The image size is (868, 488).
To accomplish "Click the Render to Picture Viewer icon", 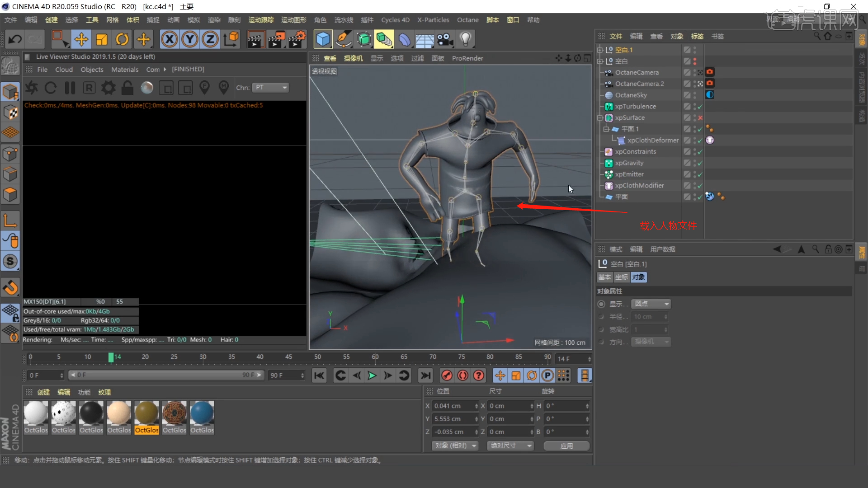I will (276, 39).
